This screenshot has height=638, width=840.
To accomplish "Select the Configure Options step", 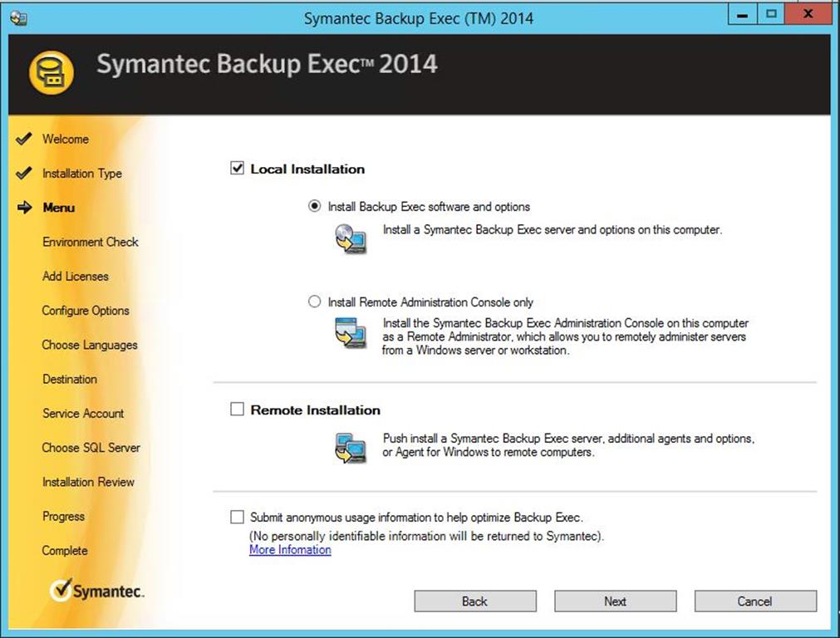I will coord(86,310).
